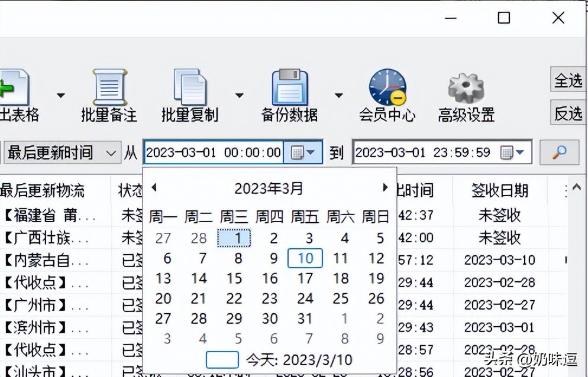
Task: Expand the arrow next to 备份数据
Action: click(x=338, y=96)
